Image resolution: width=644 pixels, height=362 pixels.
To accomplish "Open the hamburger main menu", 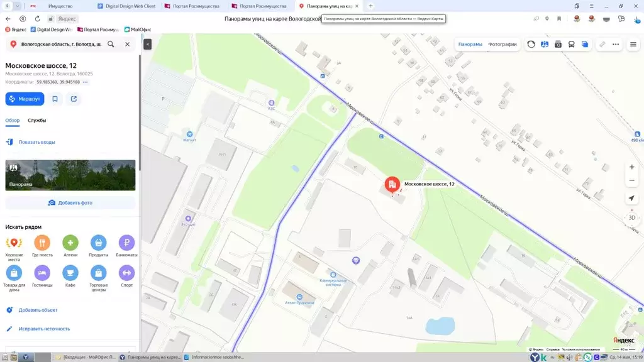I will 633,45.
